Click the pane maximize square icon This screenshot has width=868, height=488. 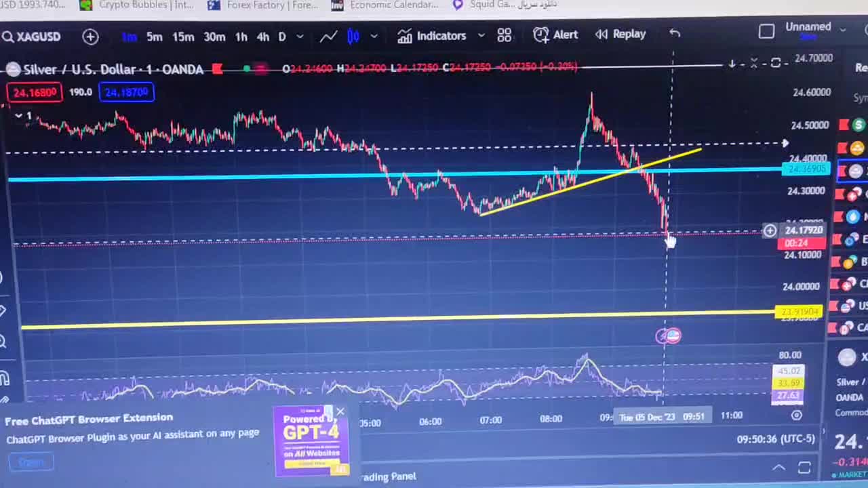pos(776,63)
